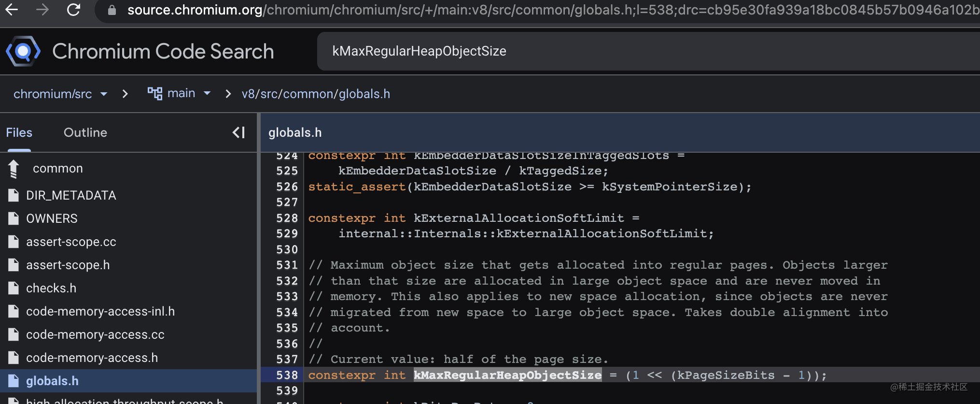
Task: Click line number 528
Action: tap(287, 218)
